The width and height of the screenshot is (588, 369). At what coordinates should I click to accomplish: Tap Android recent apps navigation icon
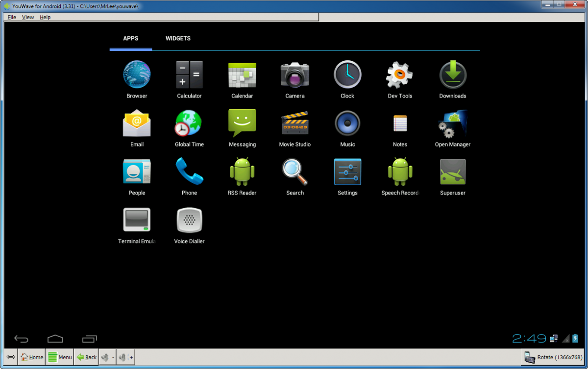coord(89,339)
